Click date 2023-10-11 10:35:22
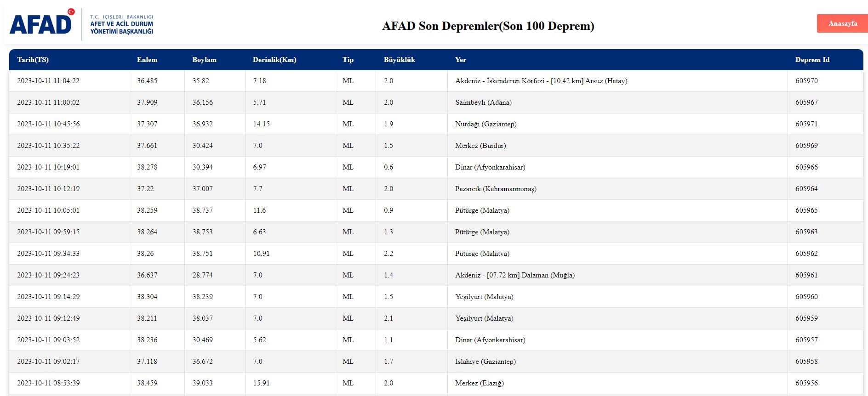 [x=48, y=146]
